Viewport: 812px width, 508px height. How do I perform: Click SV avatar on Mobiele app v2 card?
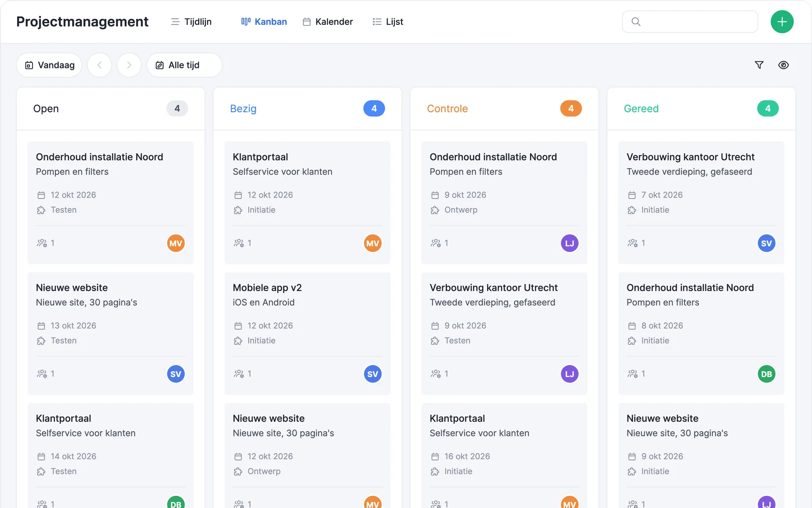pyautogui.click(x=373, y=374)
